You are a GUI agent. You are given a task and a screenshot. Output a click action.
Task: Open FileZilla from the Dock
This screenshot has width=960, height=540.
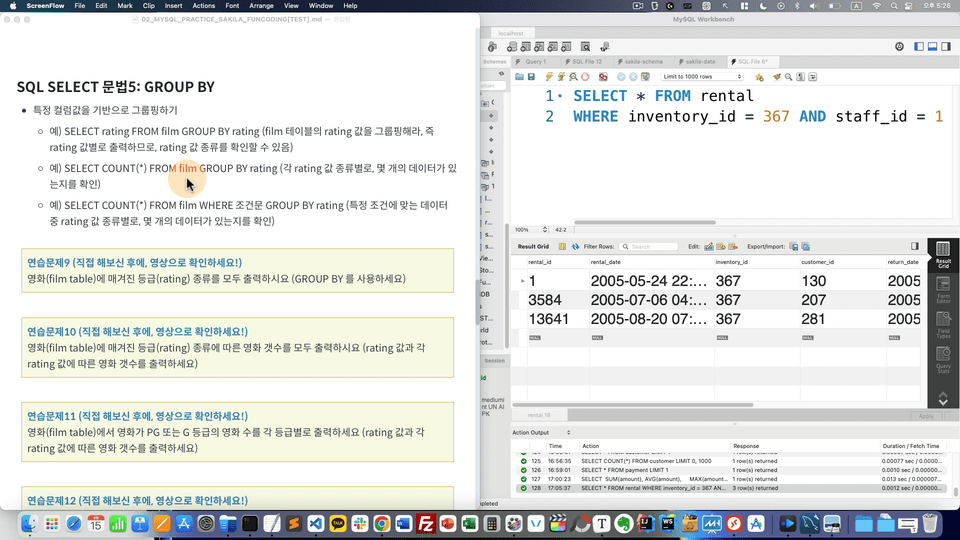point(426,524)
